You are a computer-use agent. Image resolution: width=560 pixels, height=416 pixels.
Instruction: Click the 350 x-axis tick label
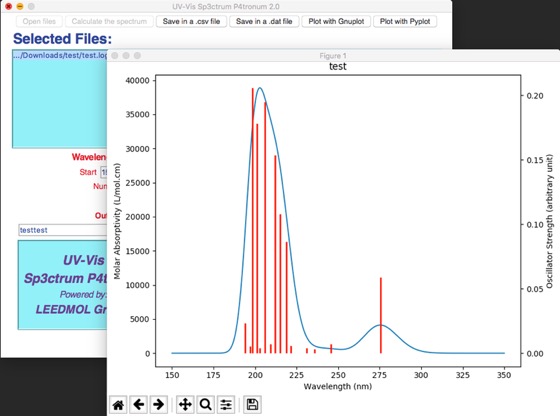(x=504, y=375)
